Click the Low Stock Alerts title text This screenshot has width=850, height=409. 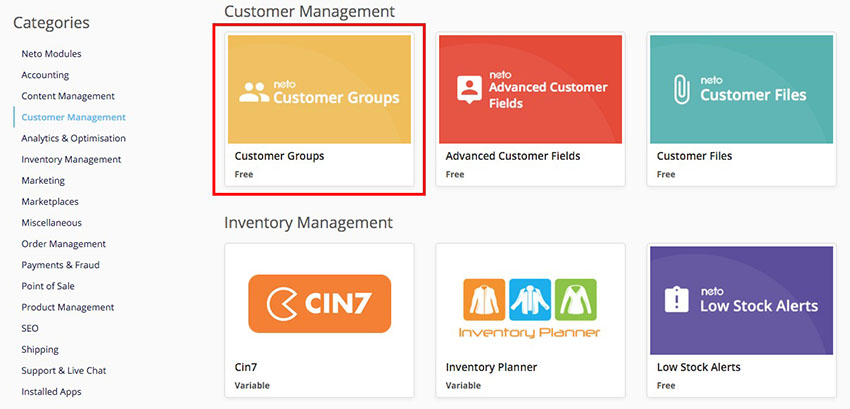coord(698,367)
